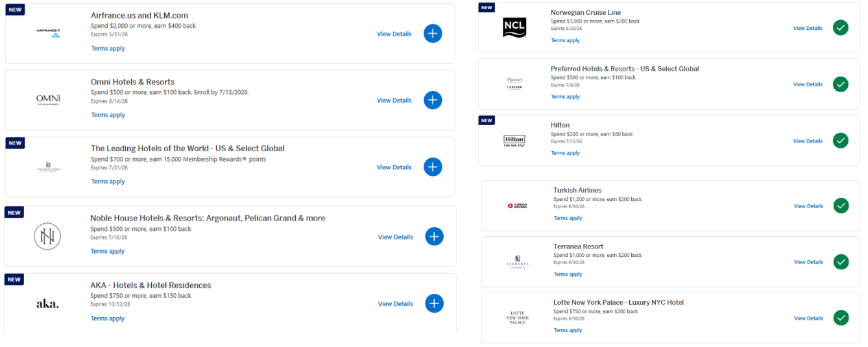Click the Preferred Hotels logo
This screenshot has height=347, width=868.
pos(514,83)
